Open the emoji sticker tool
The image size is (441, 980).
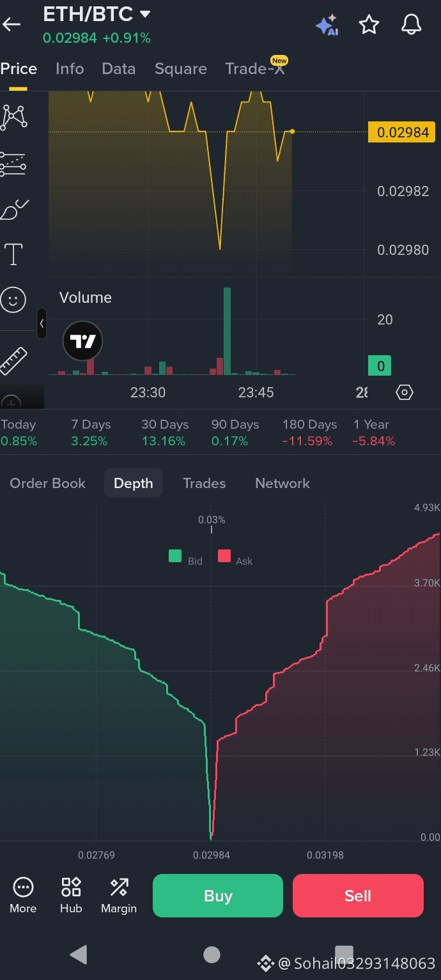point(13,300)
